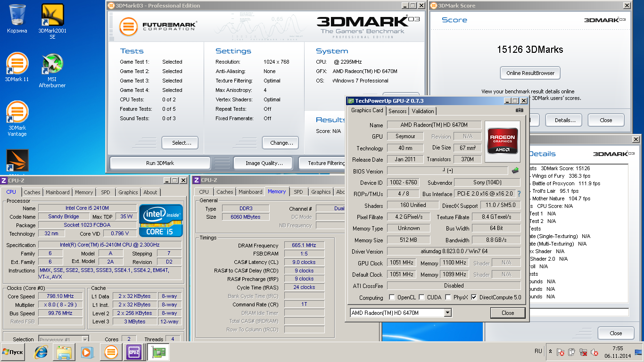Click the Subvendor field Sony (104D)
644x362 pixels.
click(487, 182)
